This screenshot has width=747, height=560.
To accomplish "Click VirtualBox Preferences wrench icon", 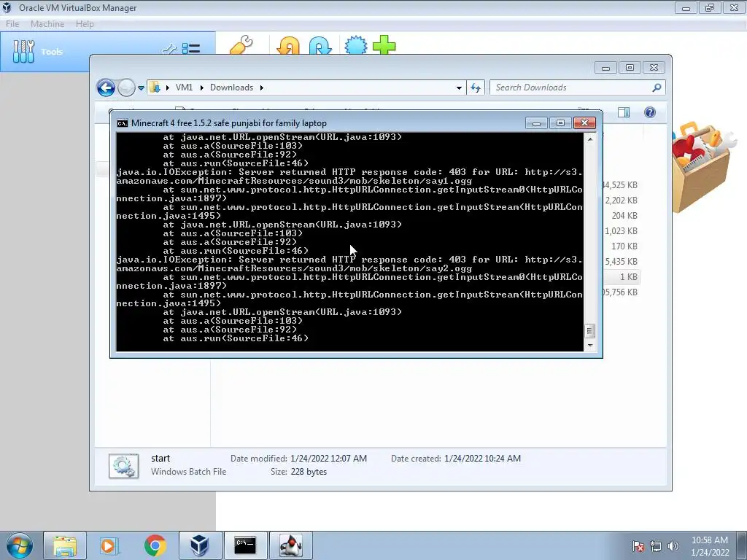I will pyautogui.click(x=241, y=46).
